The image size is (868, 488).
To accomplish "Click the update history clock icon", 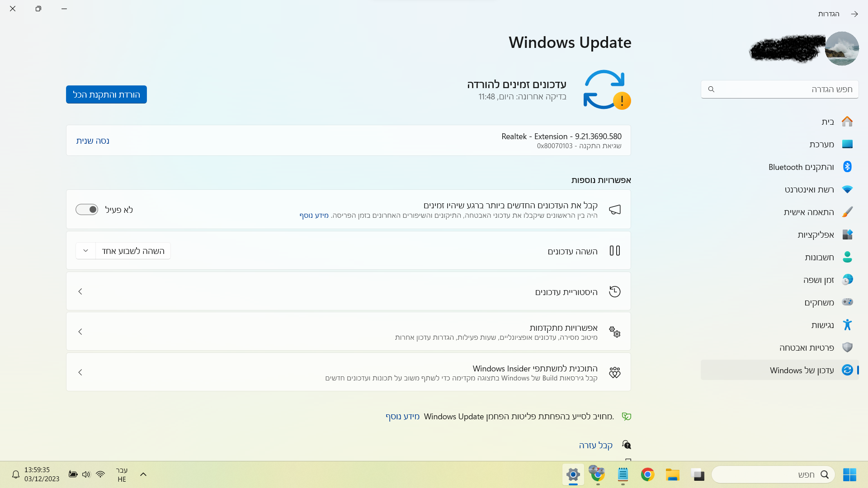I will point(614,291).
